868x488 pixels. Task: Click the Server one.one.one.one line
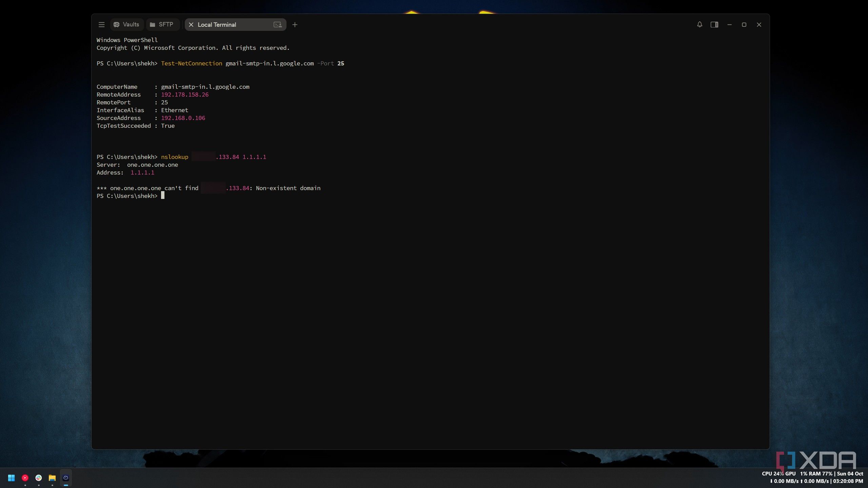click(137, 165)
